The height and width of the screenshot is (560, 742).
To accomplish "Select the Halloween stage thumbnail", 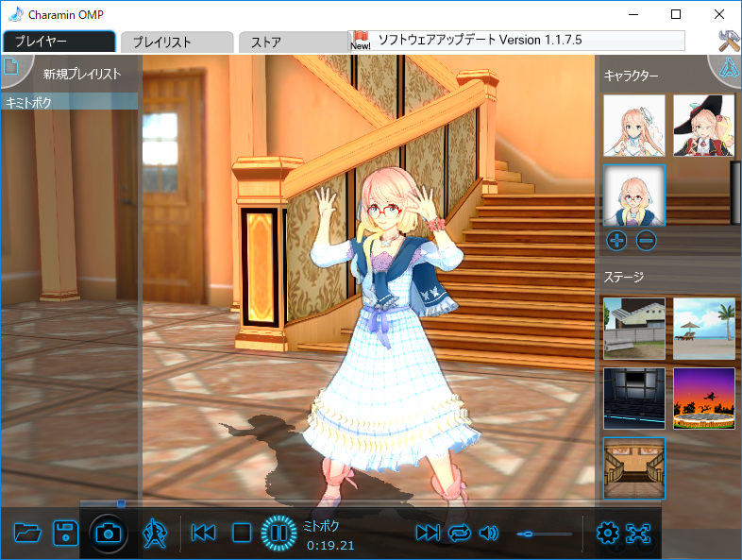I will (x=703, y=399).
